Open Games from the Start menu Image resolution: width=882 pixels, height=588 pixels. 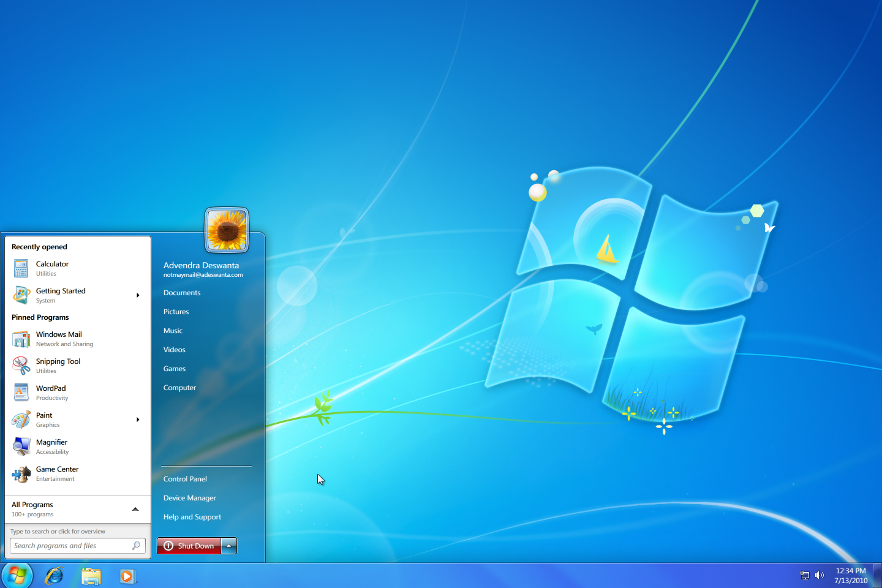click(175, 369)
